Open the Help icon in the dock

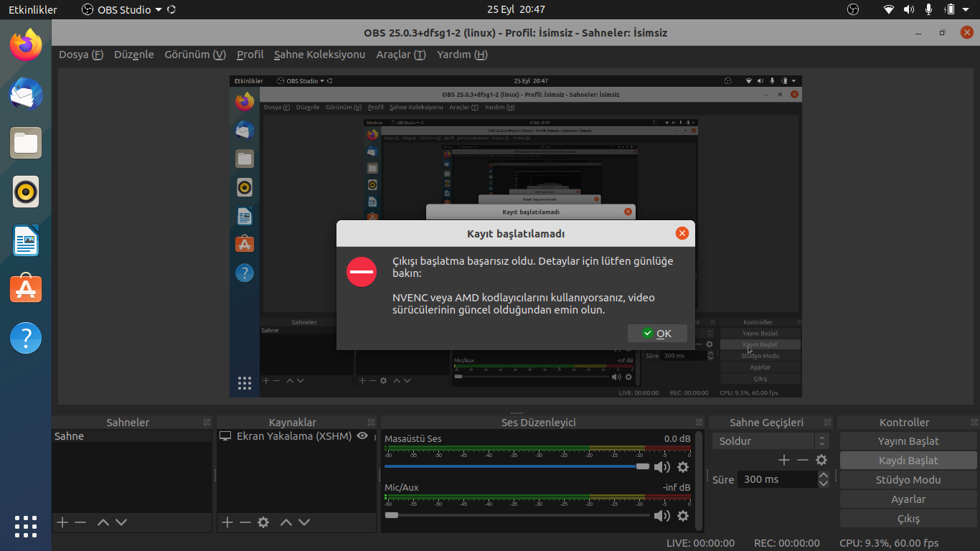26,337
